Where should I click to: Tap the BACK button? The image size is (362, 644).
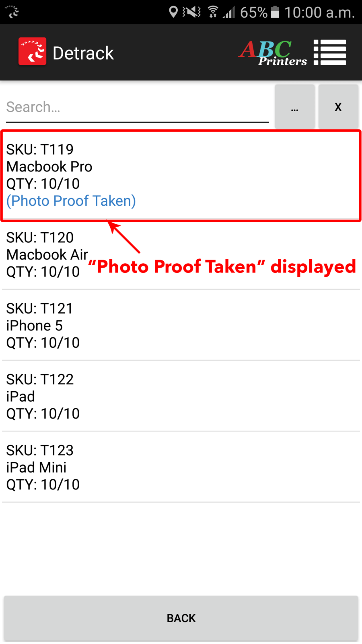point(181,618)
